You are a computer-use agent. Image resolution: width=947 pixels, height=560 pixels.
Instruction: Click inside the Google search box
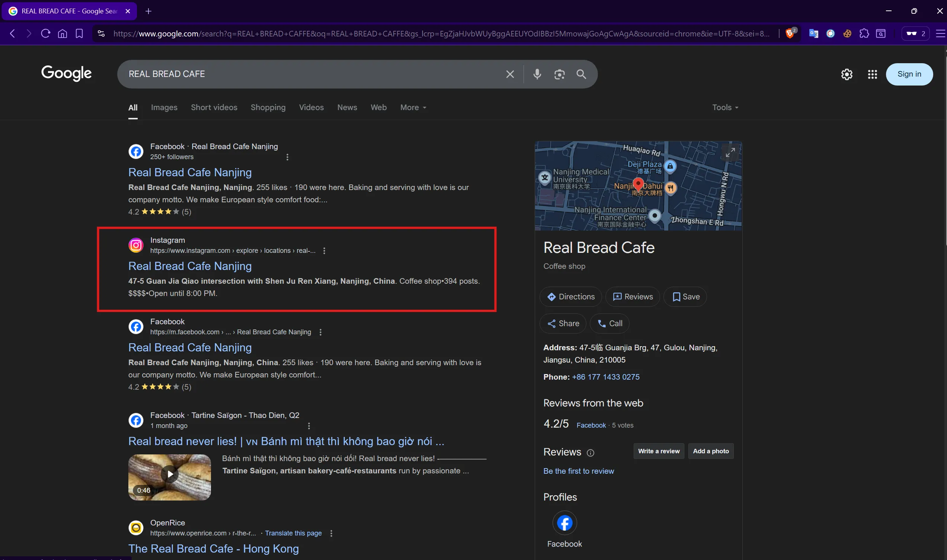click(313, 74)
